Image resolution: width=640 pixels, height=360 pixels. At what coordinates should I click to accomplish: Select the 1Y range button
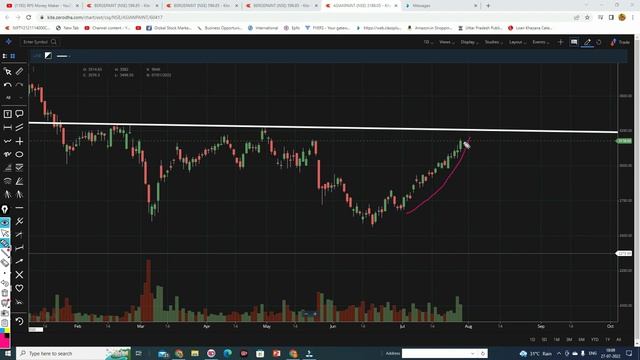[x=607, y=340]
